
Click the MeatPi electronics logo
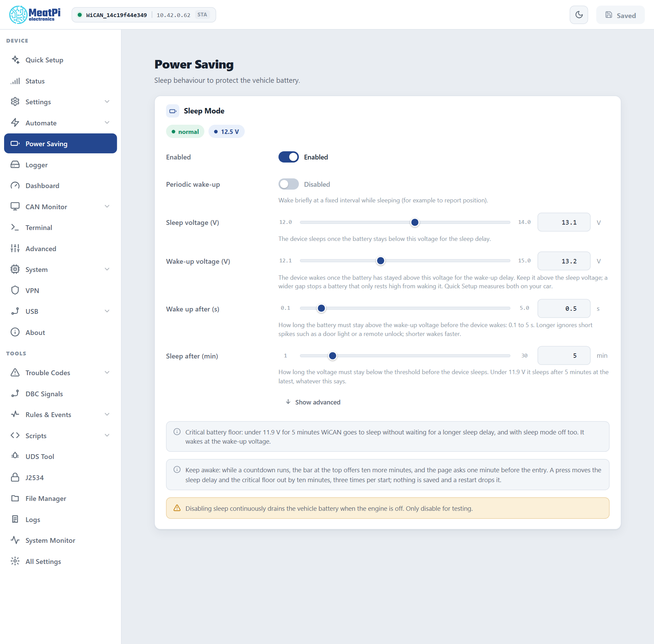pyautogui.click(x=35, y=15)
